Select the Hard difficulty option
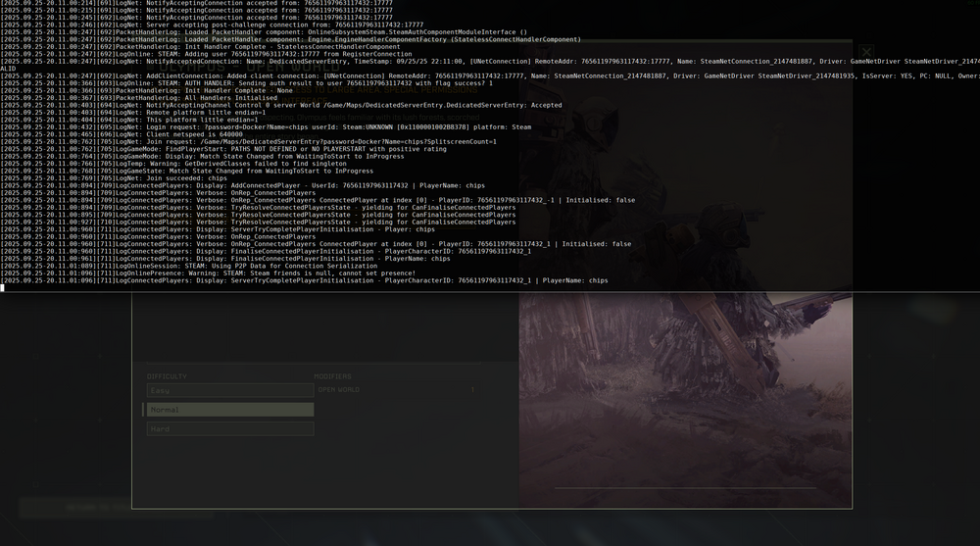980x546 pixels. [x=230, y=429]
